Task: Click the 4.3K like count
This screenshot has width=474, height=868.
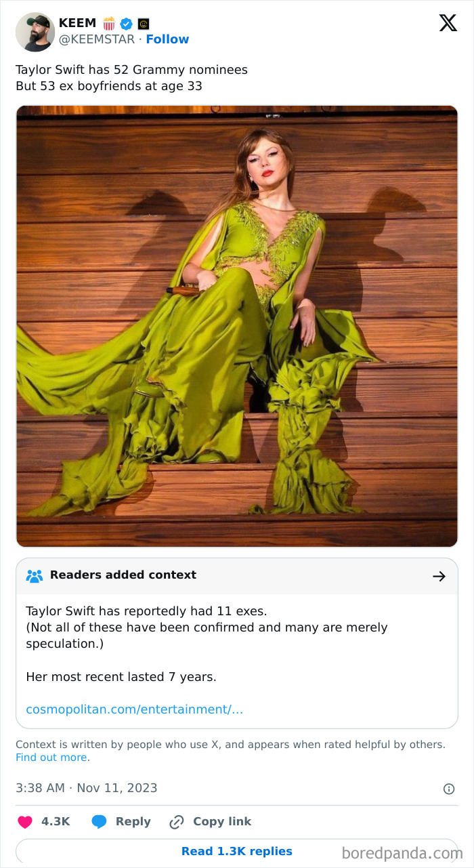Action: click(56, 821)
